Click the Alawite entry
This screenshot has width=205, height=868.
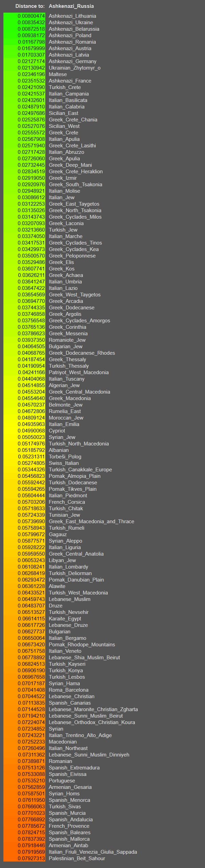click(57, 586)
